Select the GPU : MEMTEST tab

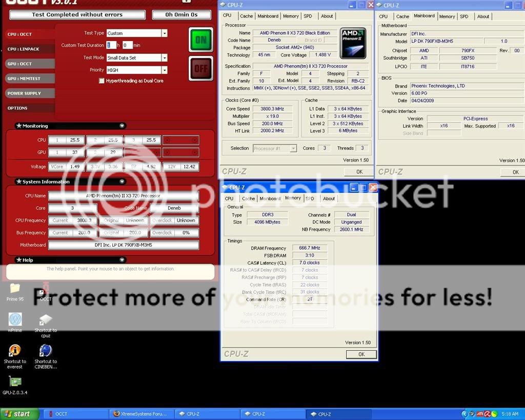[29, 78]
